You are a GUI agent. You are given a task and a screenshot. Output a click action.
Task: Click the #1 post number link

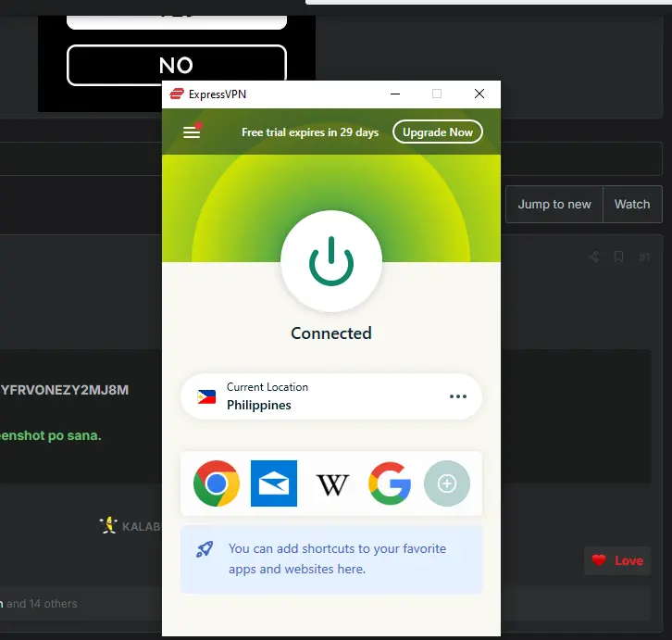point(644,257)
